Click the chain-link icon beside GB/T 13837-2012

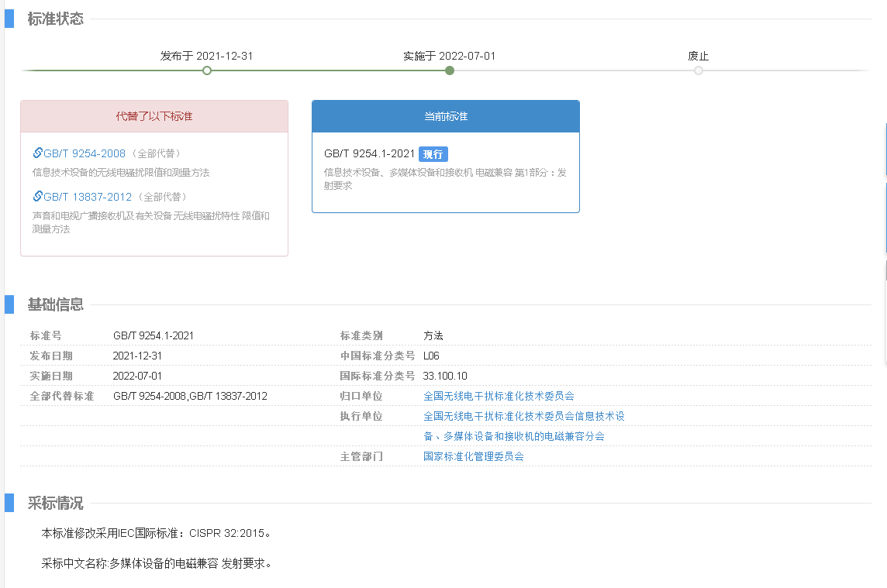(37, 197)
